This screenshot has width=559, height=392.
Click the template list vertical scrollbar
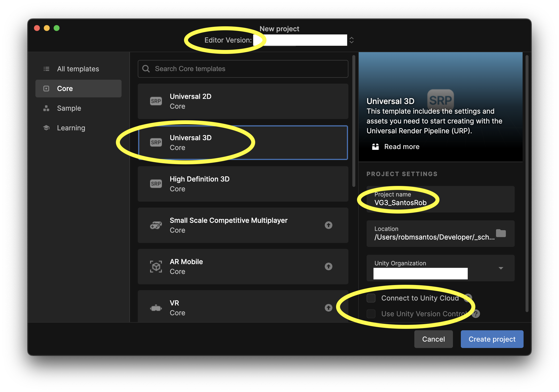click(354, 121)
